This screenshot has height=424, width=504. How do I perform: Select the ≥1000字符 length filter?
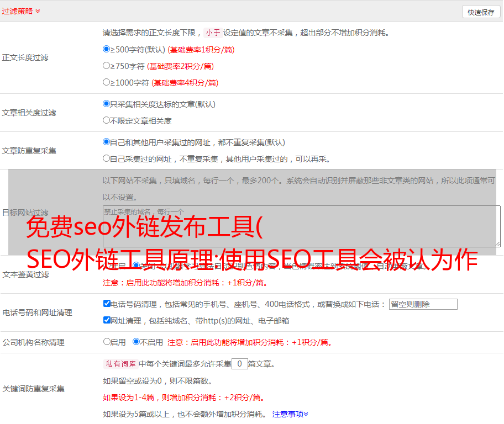click(x=107, y=82)
